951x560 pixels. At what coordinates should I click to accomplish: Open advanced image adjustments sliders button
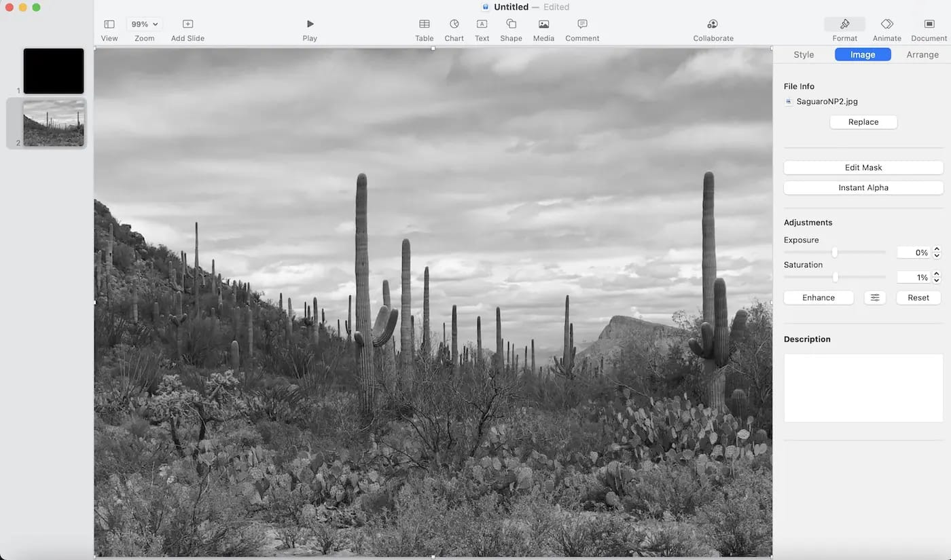pos(875,297)
